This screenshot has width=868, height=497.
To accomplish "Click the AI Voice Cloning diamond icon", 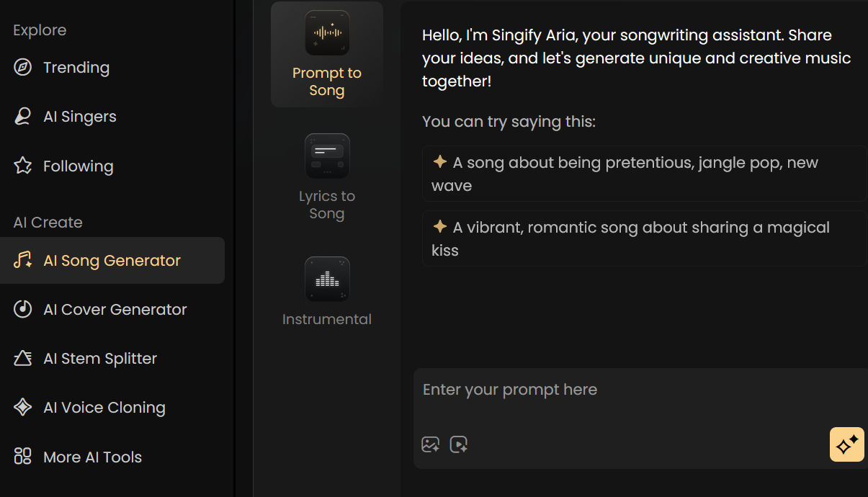I will [23, 408].
